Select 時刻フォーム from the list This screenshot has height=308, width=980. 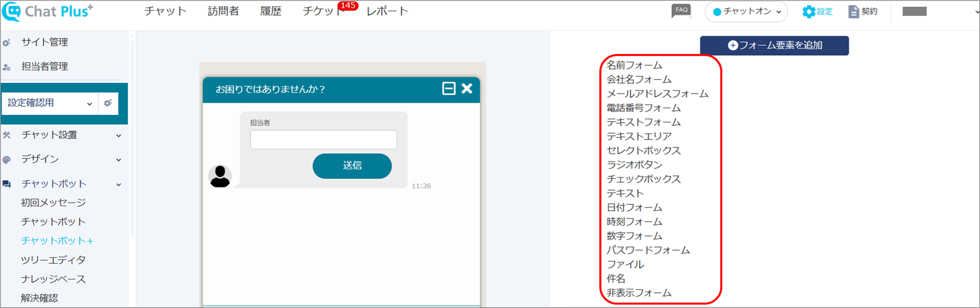click(x=634, y=222)
